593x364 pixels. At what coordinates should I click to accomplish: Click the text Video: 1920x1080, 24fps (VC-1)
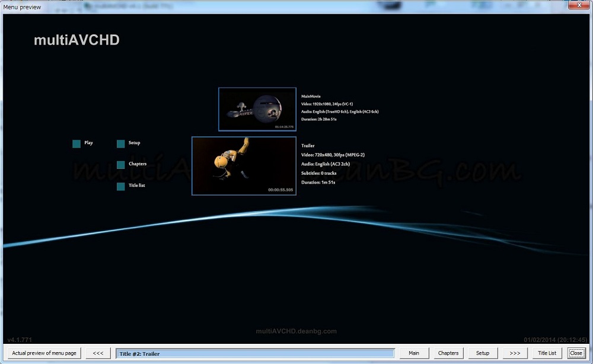coord(327,104)
